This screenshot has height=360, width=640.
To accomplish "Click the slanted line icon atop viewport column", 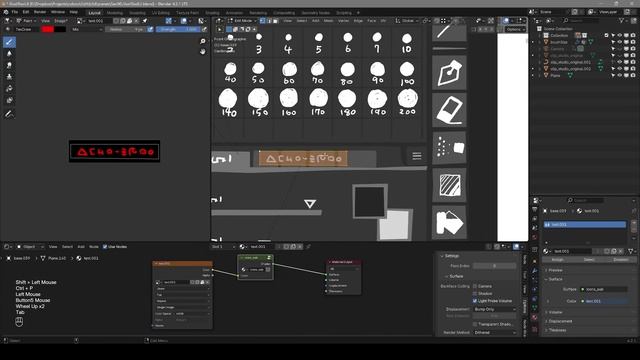I will pos(449,32).
